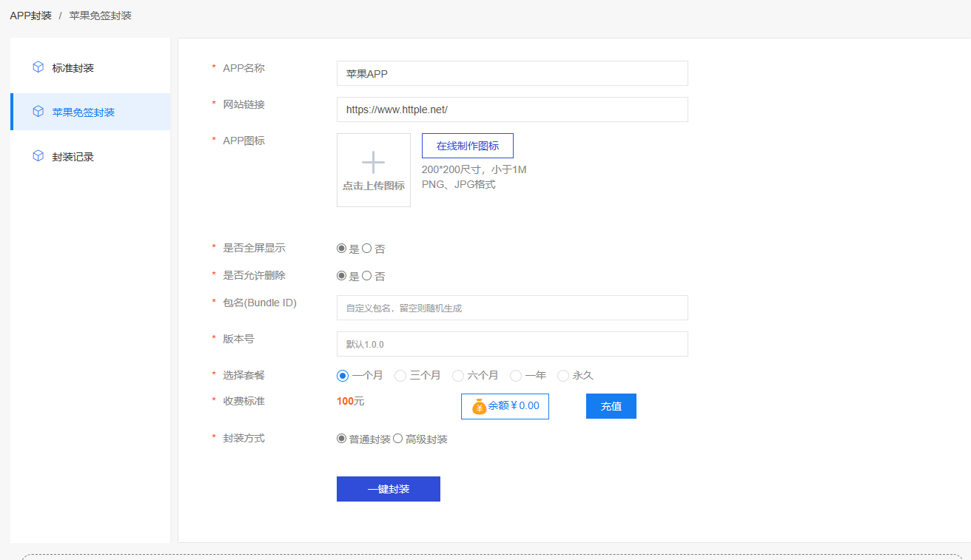The width and height of the screenshot is (971, 560).
Task: Choose the 一个月 package
Action: click(343, 376)
